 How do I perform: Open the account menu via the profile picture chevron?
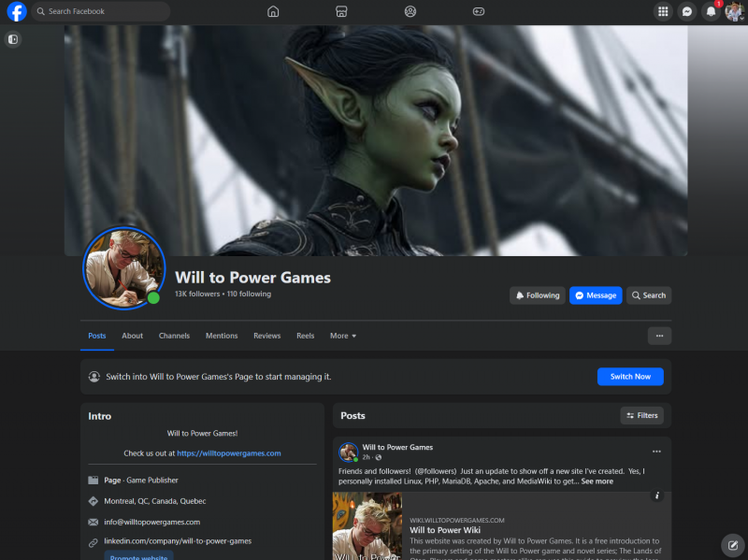click(x=741, y=17)
